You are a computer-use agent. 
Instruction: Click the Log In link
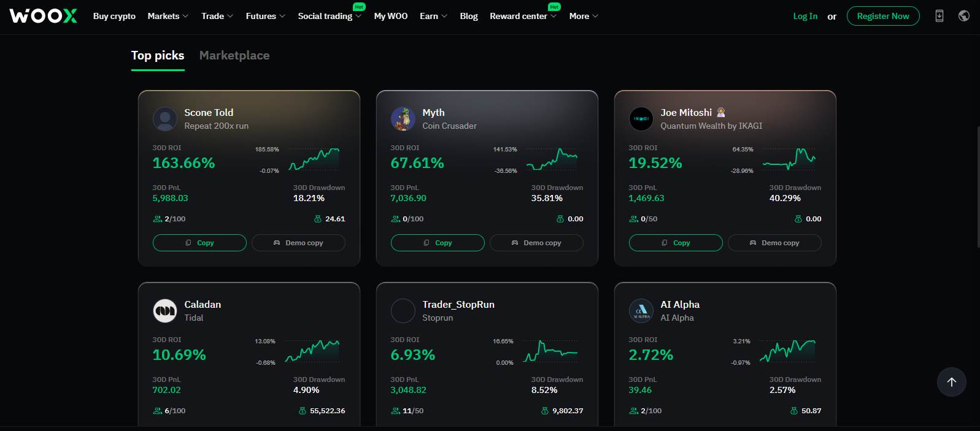805,16
